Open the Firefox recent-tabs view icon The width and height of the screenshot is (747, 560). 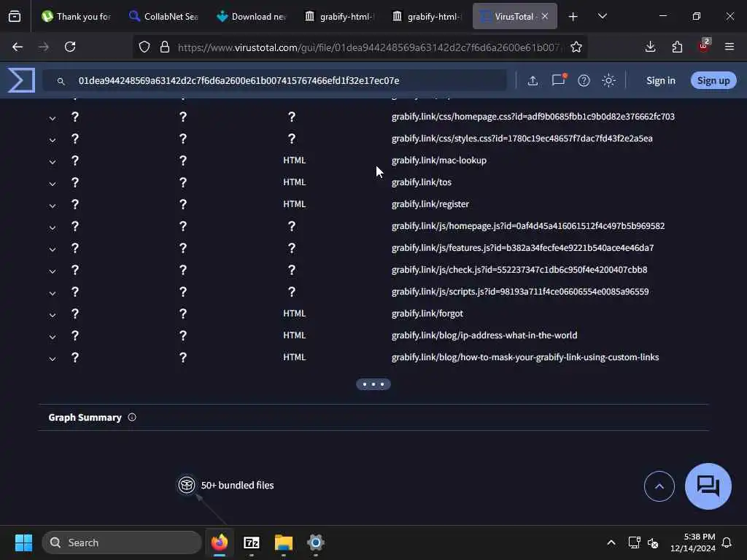click(15, 16)
